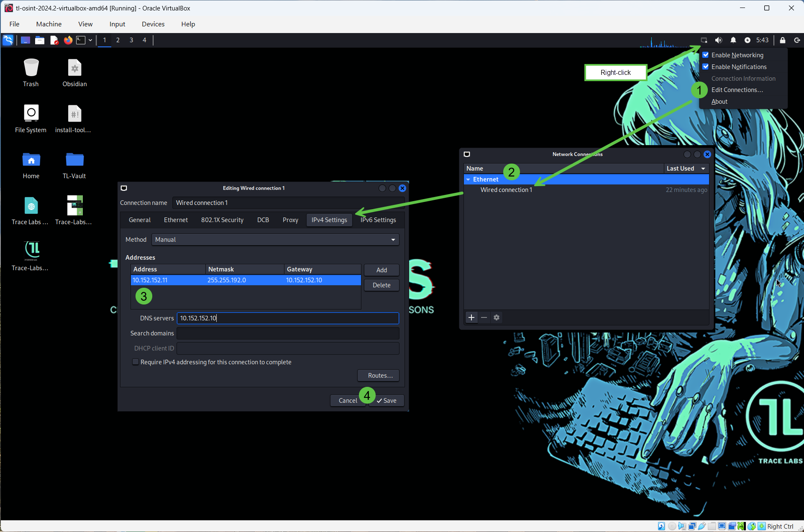Click the screen lock icon on the panel
Viewport: 804px width, 532px height.
tap(783, 40)
